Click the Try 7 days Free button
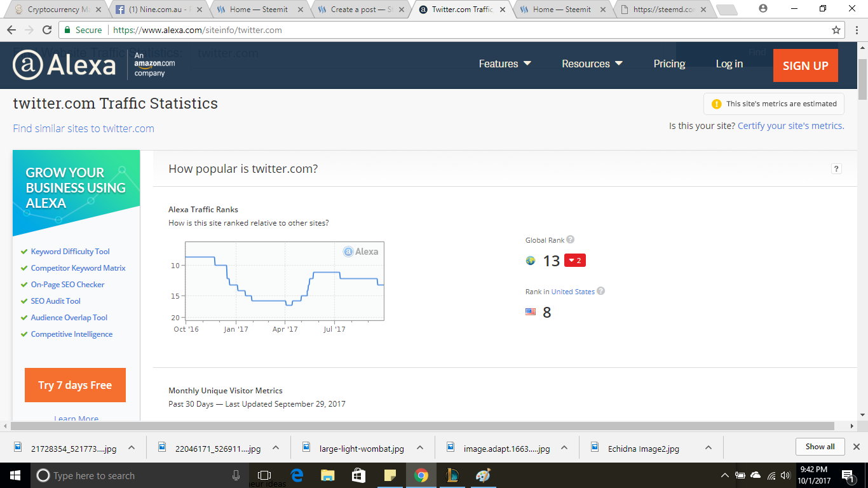This screenshot has width=868, height=488. tap(75, 385)
